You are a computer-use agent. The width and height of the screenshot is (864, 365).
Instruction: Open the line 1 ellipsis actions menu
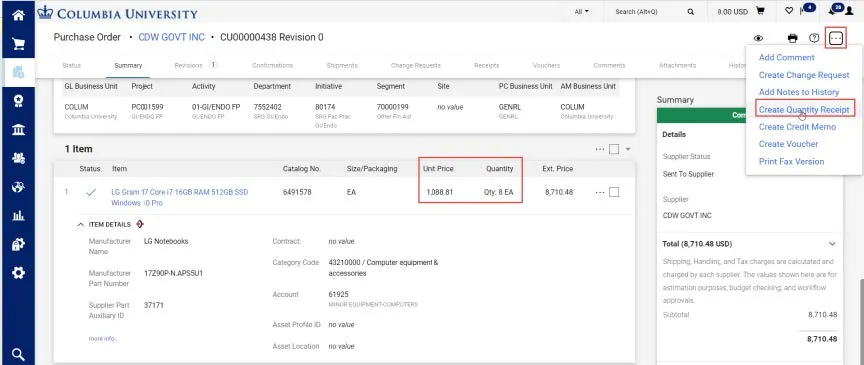pos(600,192)
